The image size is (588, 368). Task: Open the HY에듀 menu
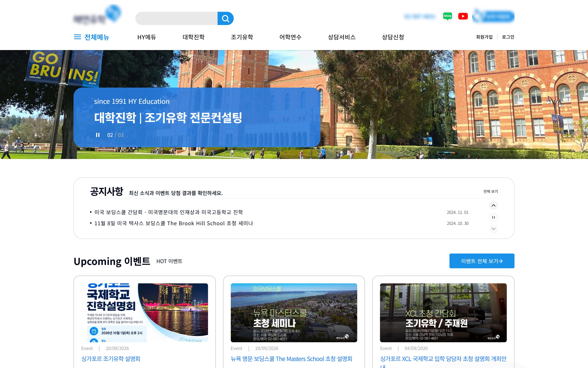point(146,37)
